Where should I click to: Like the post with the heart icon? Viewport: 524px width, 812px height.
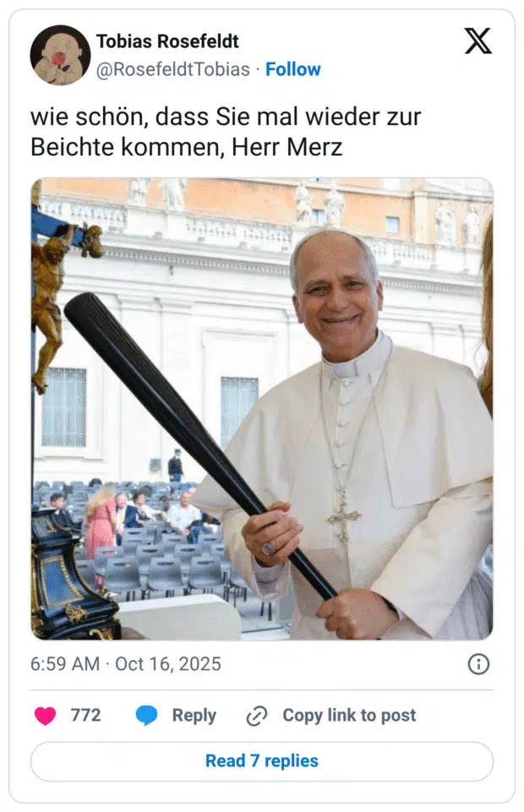pyautogui.click(x=45, y=716)
